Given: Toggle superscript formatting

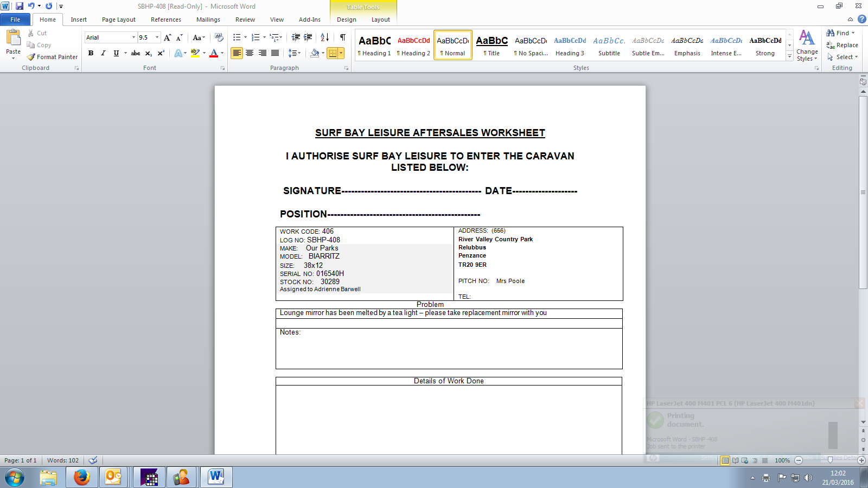Looking at the screenshot, I should click(161, 53).
